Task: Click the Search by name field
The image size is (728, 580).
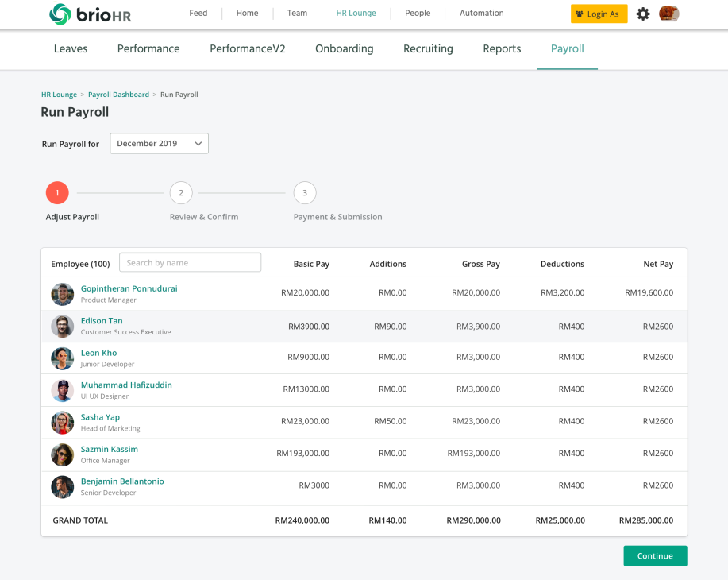Action: [x=190, y=263]
